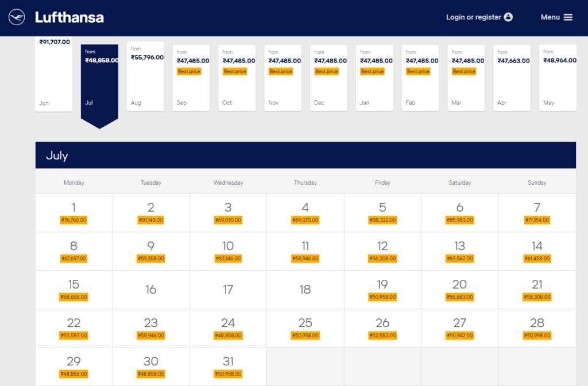The image size is (588, 386).
Task: Click the Login or register link
Action: click(474, 17)
